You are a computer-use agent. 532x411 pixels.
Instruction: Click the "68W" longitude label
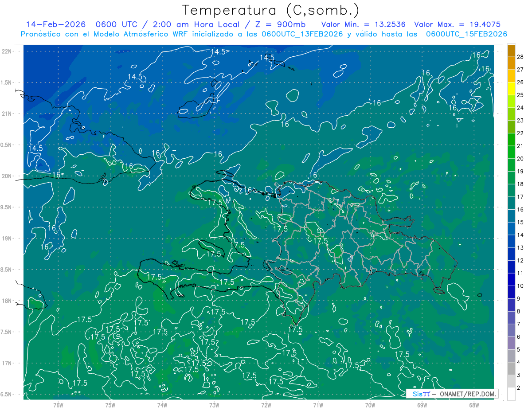coord(474,405)
